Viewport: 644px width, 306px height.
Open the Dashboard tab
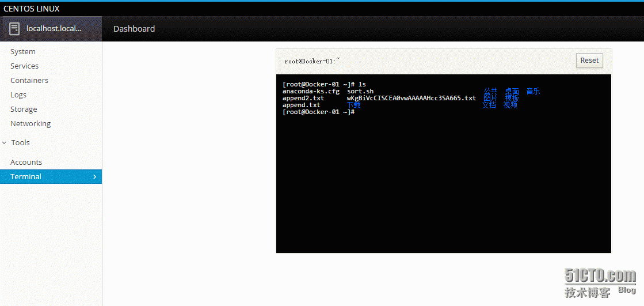click(x=134, y=29)
